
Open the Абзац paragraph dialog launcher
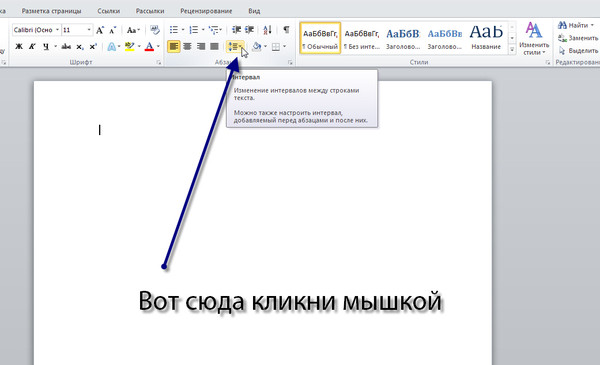tap(290, 62)
